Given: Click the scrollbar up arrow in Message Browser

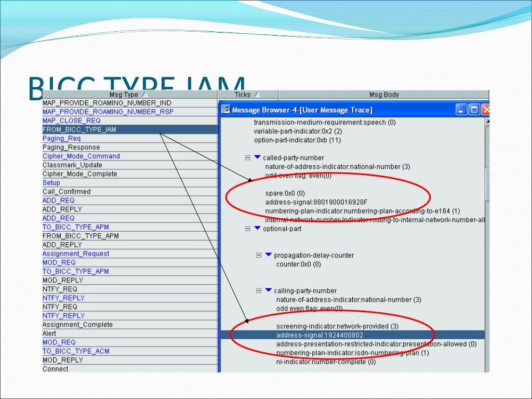Looking at the screenshot, I should tap(487, 122).
